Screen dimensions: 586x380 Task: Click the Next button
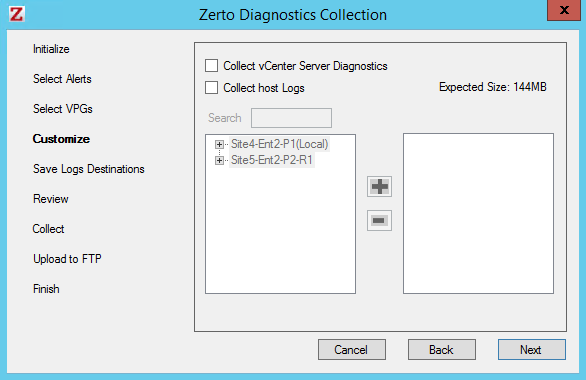[x=531, y=350]
